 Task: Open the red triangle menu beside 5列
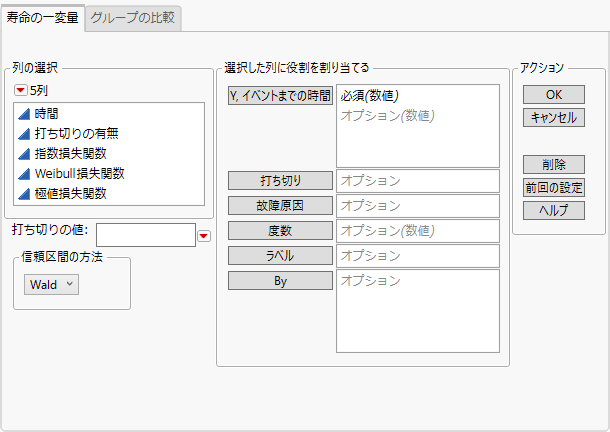pyautogui.click(x=20, y=90)
